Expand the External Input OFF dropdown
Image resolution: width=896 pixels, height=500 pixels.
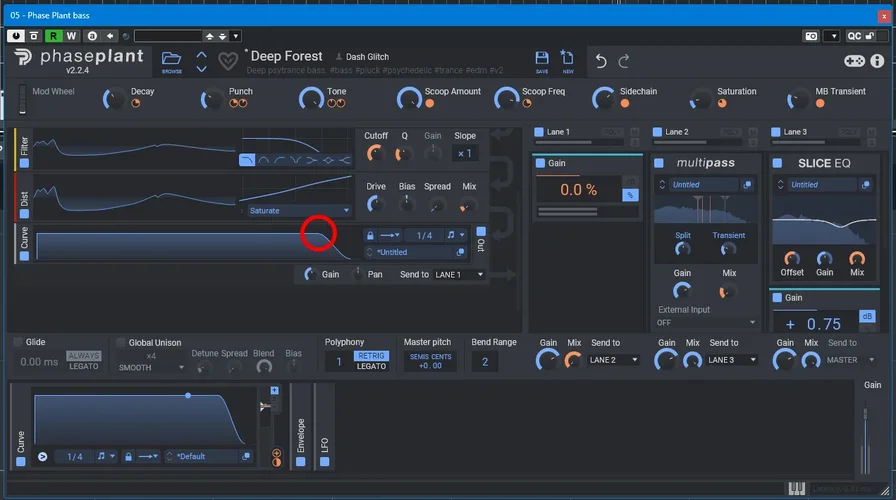point(706,323)
